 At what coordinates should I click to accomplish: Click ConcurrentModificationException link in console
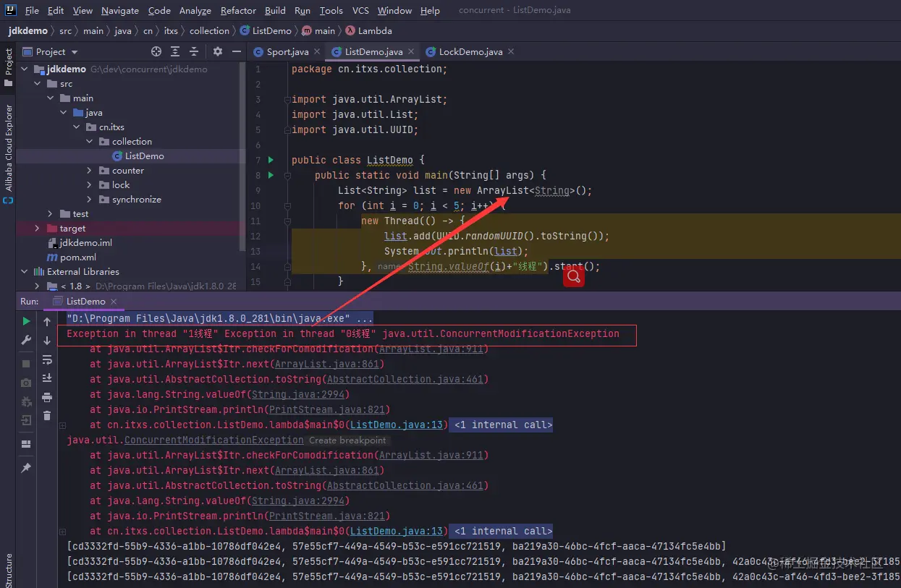[x=213, y=440]
